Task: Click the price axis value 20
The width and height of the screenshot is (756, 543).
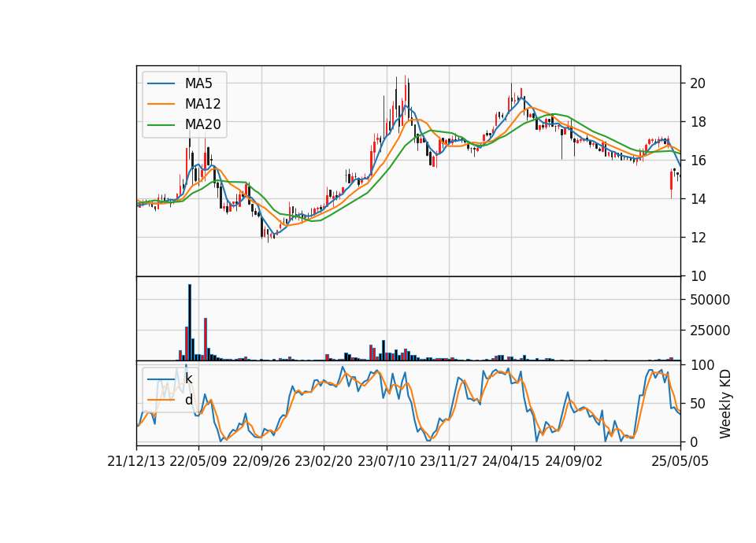Action: click(x=698, y=83)
